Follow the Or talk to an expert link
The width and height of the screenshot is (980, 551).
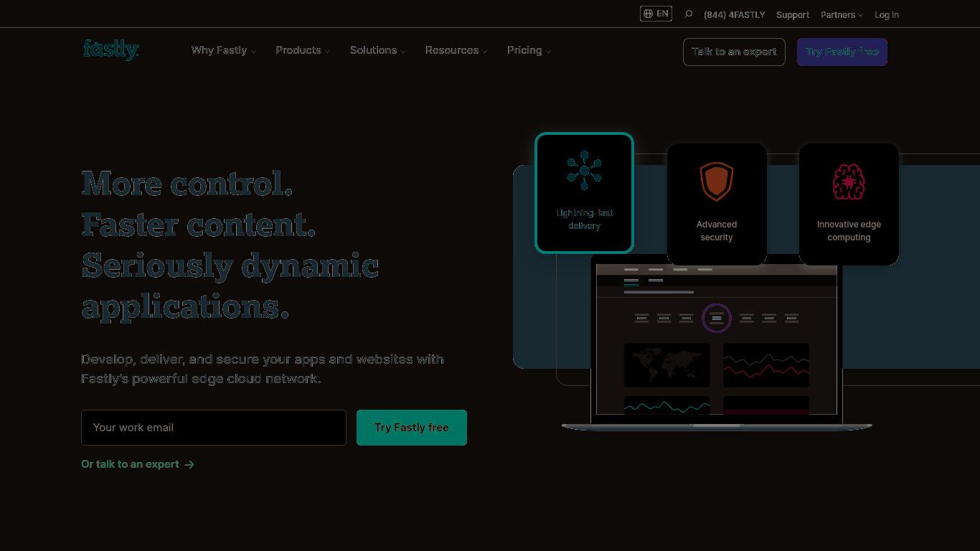pyautogui.click(x=138, y=464)
